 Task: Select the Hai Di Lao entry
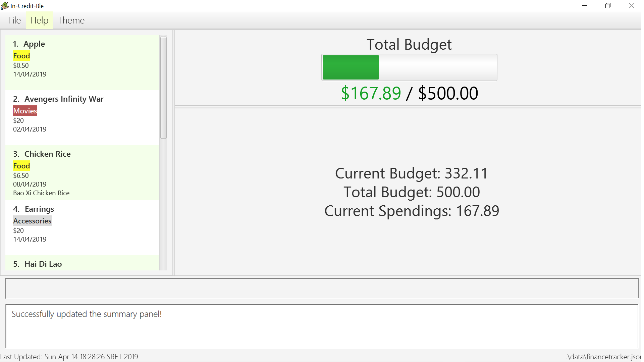click(x=82, y=263)
